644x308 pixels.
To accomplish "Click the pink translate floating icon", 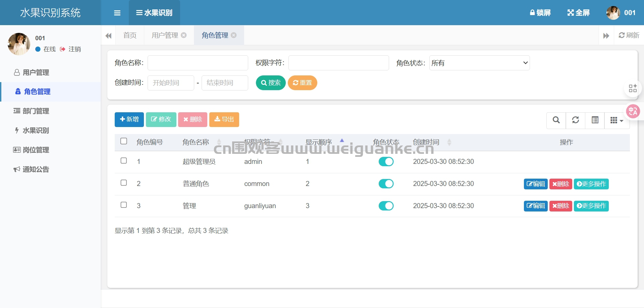I will [x=633, y=111].
